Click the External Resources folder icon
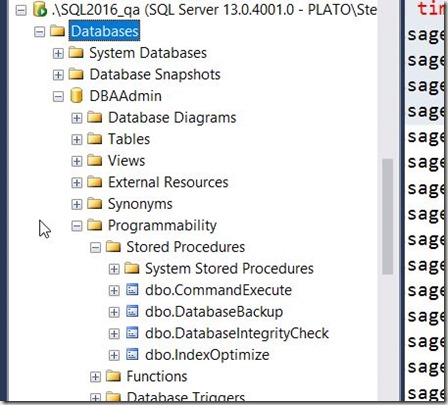Viewport: 448px width, 405px height. pos(95,182)
